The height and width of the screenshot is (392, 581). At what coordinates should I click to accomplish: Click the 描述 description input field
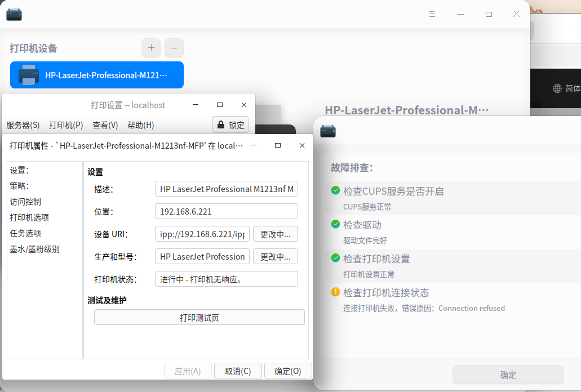point(227,189)
